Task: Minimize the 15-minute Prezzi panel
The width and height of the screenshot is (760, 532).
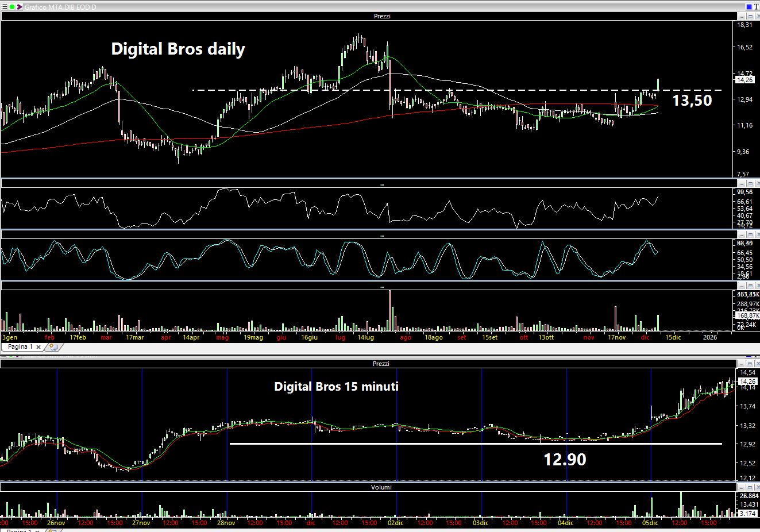Action: [741, 364]
